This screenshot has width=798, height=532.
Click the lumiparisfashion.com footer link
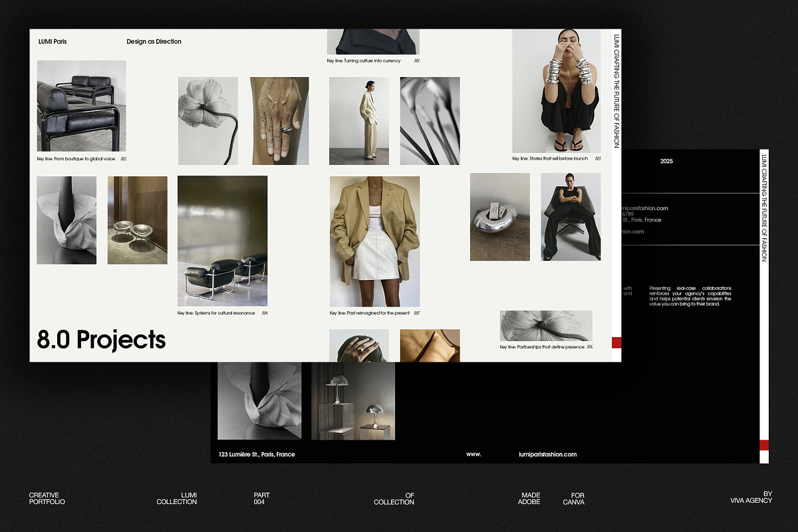(548, 454)
